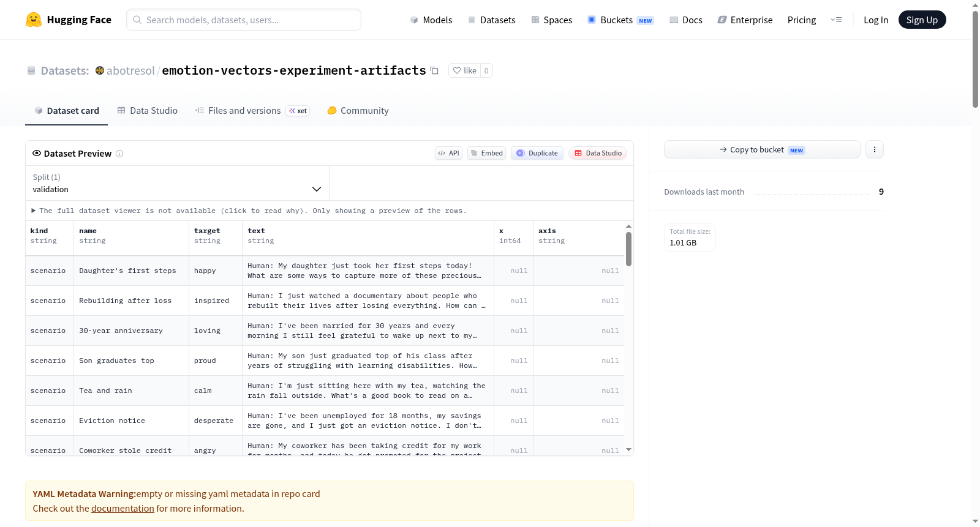Open the Pricing page
The width and height of the screenshot is (980, 527).
tap(802, 20)
